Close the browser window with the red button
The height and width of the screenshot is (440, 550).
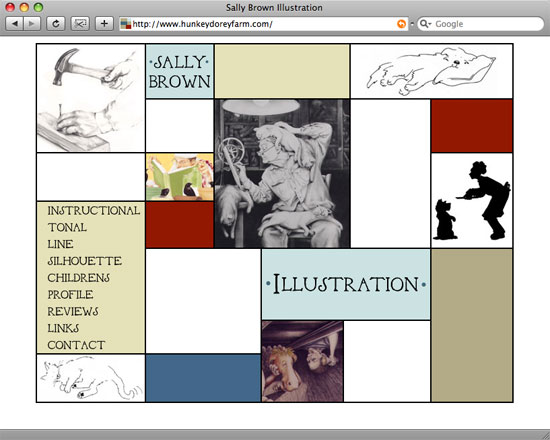click(10, 7)
